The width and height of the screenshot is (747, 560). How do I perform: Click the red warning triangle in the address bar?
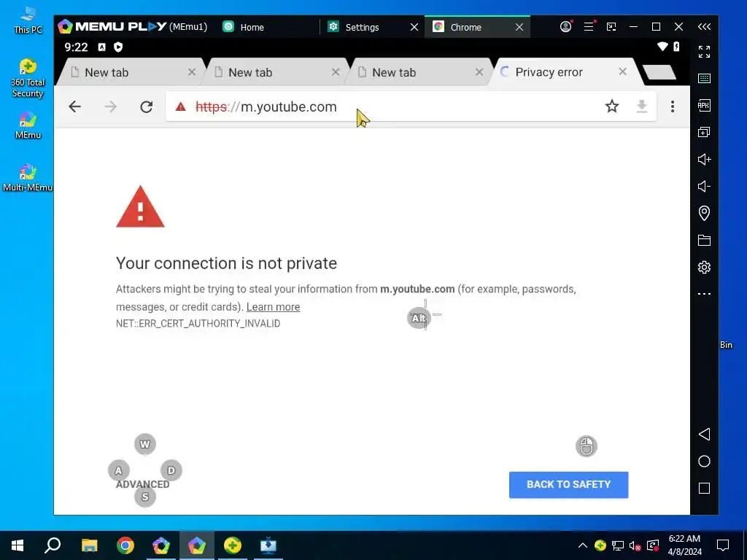coord(181,106)
